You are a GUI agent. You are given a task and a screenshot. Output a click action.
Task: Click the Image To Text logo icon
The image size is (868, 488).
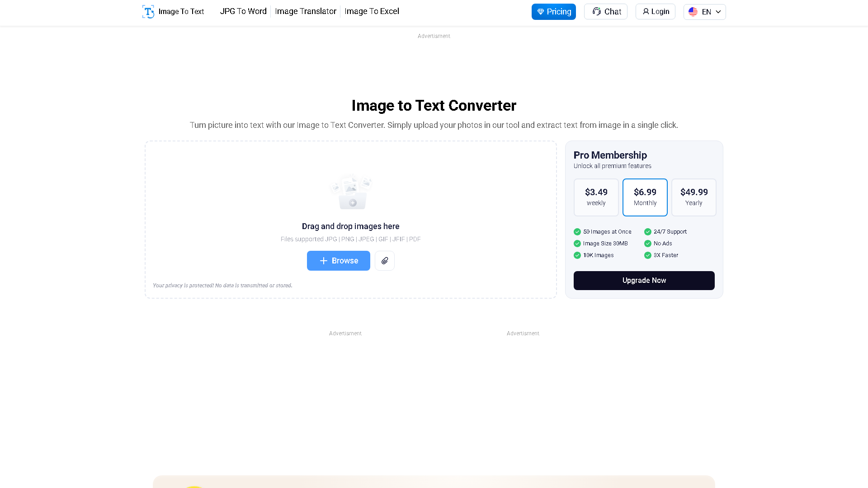[x=148, y=12]
